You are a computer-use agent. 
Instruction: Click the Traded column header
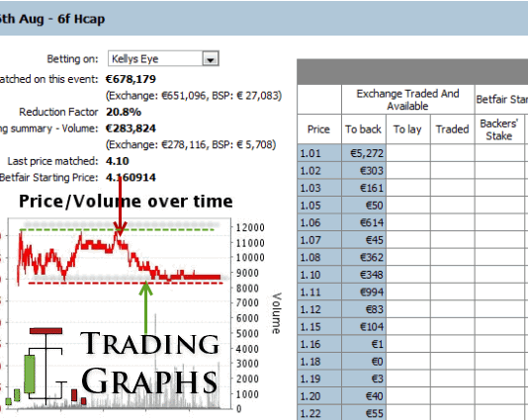point(452,129)
